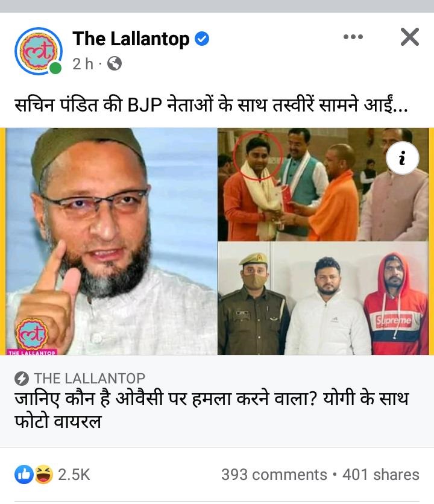The height and width of the screenshot is (504, 434).
Task: Open the article headline about Owaisi attacker
Action: point(211,410)
